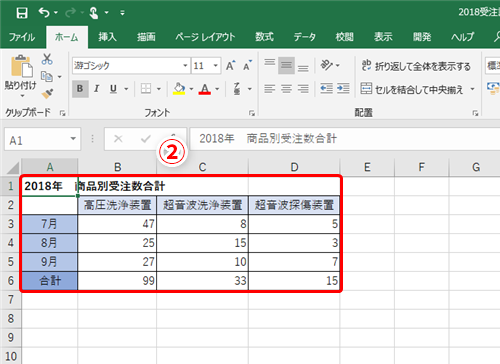
Task: Expand the Copy options arrow
Action: click(x=60, y=77)
